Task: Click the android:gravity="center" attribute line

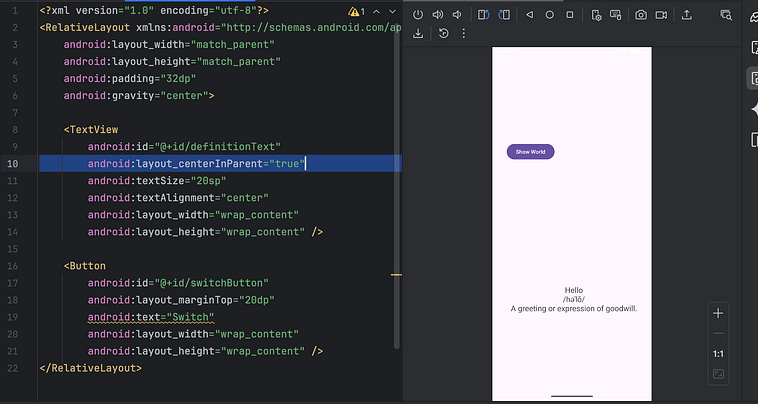Action: click(x=139, y=96)
